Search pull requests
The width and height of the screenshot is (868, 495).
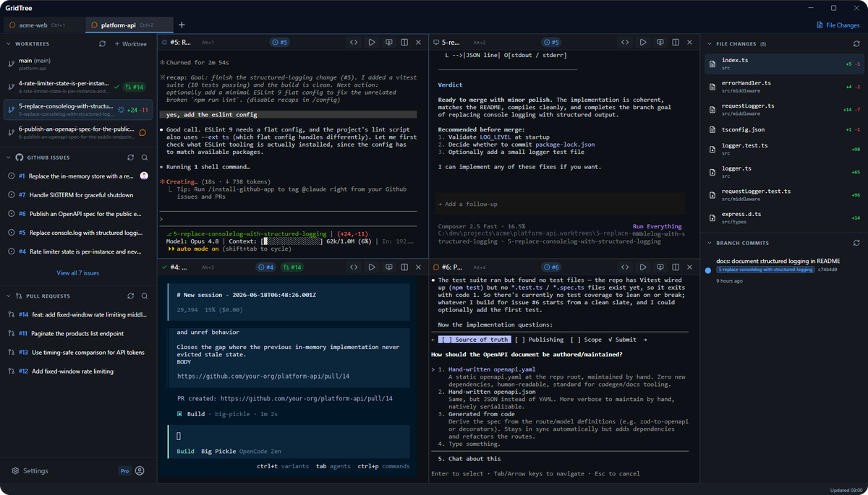pos(145,296)
